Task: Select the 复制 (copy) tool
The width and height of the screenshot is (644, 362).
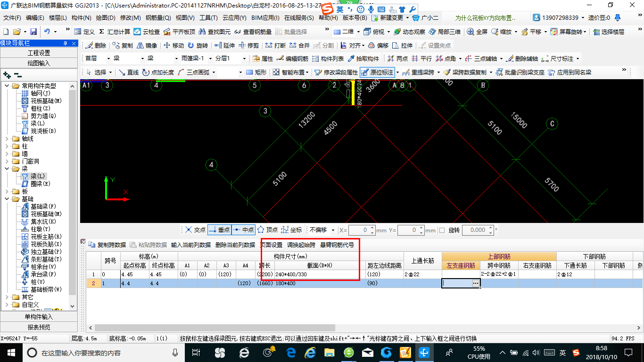Action: (x=122, y=46)
